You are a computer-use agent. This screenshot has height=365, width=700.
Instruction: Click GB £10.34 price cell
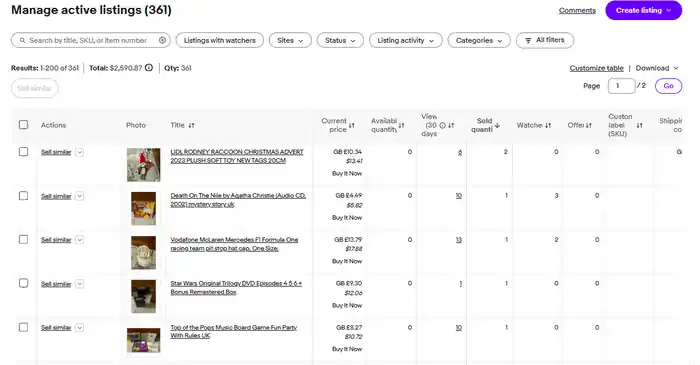347,152
